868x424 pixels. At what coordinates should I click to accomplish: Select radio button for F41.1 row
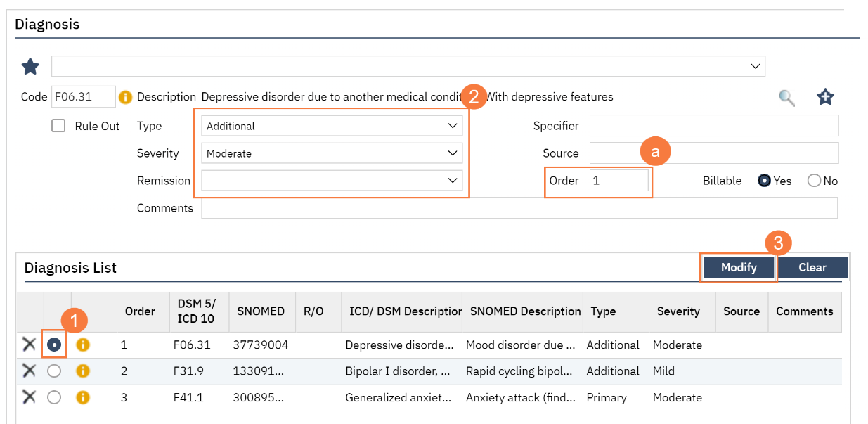54,397
